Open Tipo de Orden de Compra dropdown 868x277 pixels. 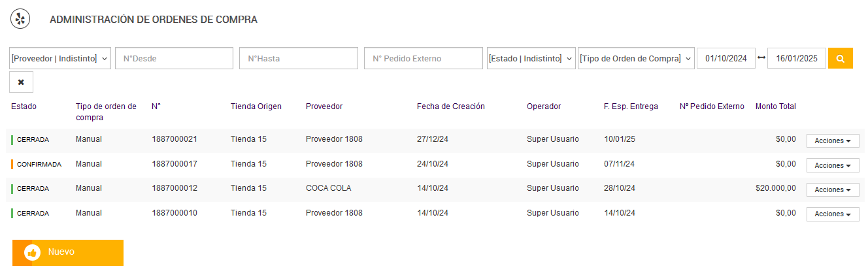[635, 58]
